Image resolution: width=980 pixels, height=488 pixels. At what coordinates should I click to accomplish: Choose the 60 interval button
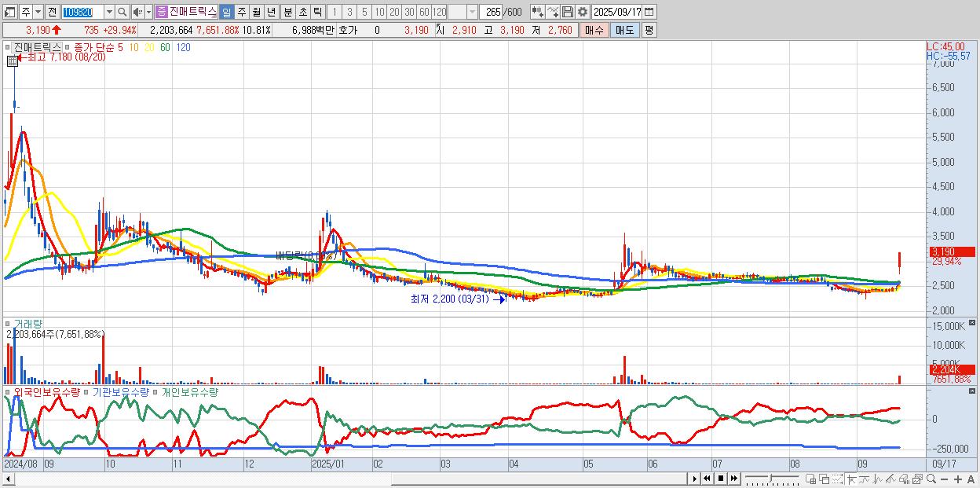[x=424, y=12]
